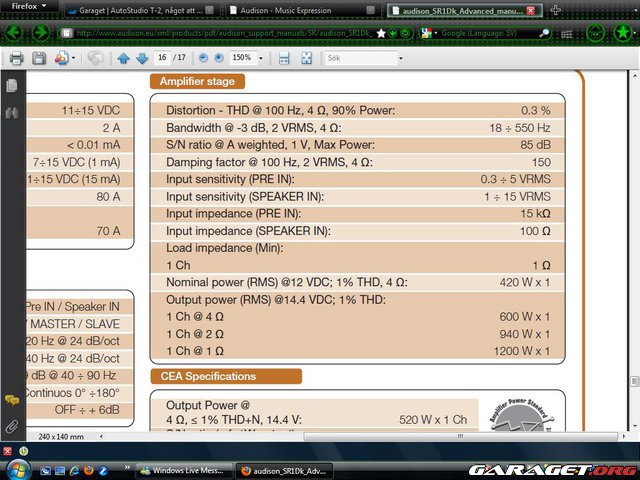Show the comments panel in sidebar
The width and height of the screenshot is (640, 480).
tap(12, 400)
